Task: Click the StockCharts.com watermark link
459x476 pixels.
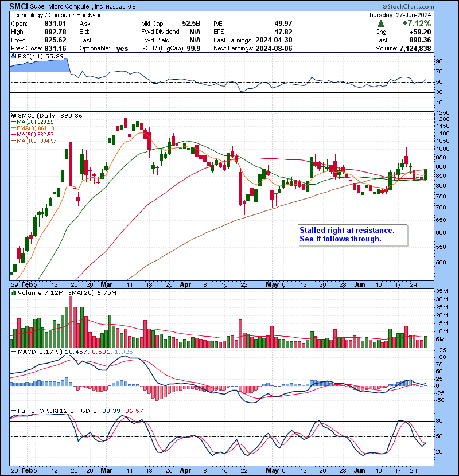Action: pos(408,6)
